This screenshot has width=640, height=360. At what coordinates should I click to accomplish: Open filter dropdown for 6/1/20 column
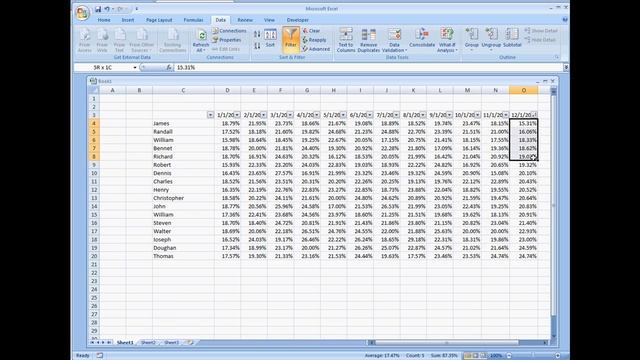point(370,115)
